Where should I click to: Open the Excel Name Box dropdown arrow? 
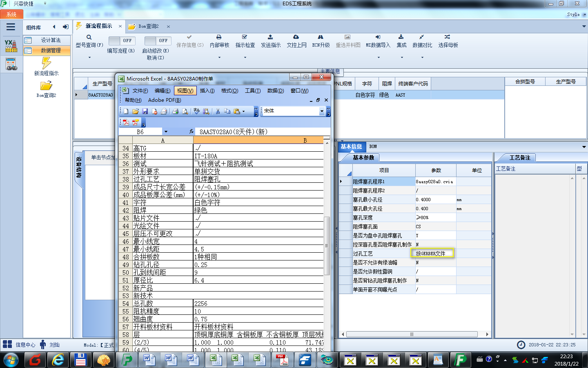166,132
